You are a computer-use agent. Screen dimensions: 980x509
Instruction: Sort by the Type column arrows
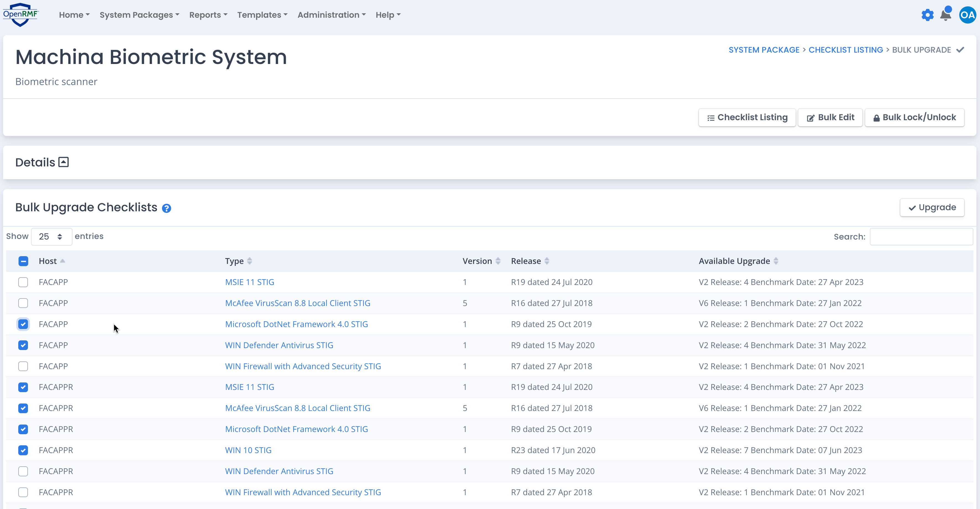(x=250, y=261)
